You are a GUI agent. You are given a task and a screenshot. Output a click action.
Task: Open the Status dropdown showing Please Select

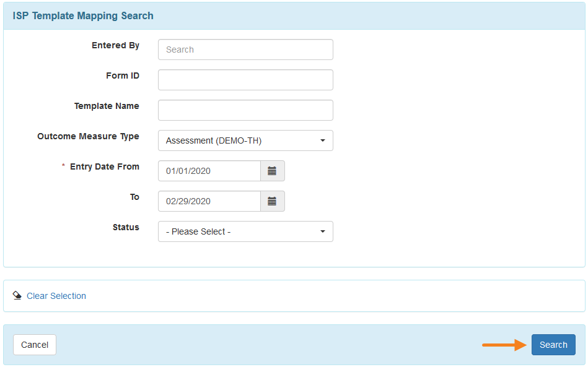click(245, 231)
